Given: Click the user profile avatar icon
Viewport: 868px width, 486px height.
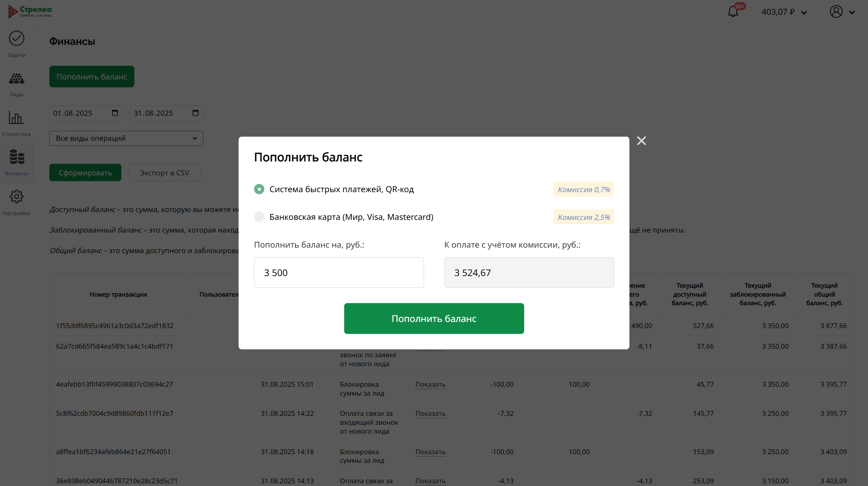Looking at the screenshot, I should click(836, 12).
